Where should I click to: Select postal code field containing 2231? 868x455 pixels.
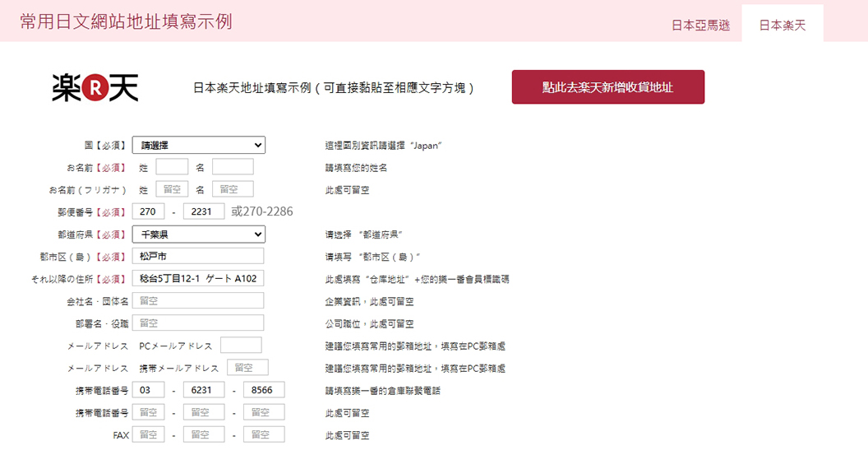[203, 212]
